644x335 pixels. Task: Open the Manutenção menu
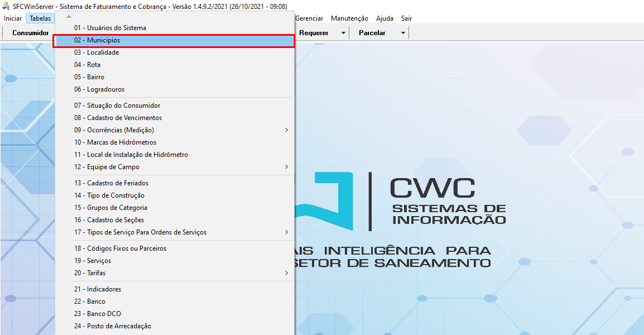point(349,18)
